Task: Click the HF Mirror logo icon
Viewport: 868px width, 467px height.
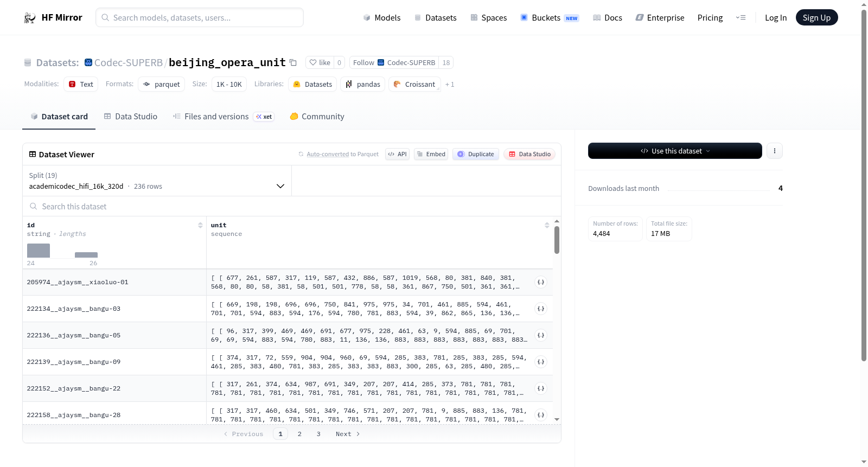Action: (x=30, y=18)
